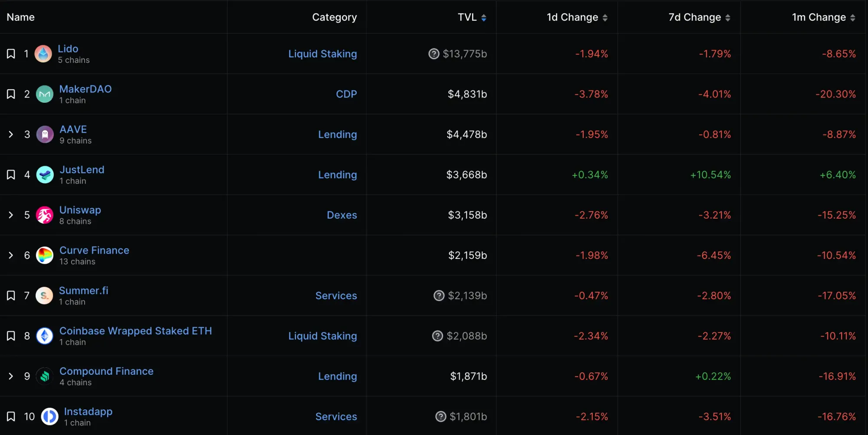Click the Compound Finance logo icon
Screen dimensions: 868x435
point(45,376)
